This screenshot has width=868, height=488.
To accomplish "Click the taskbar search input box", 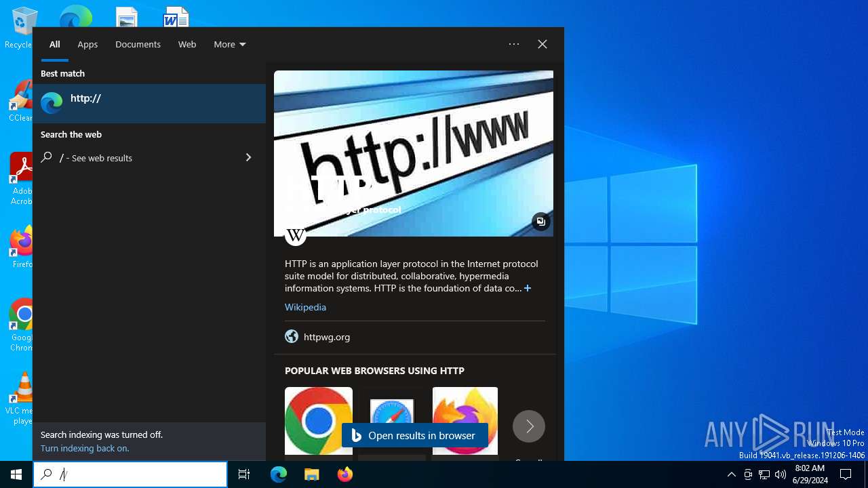I will point(130,474).
